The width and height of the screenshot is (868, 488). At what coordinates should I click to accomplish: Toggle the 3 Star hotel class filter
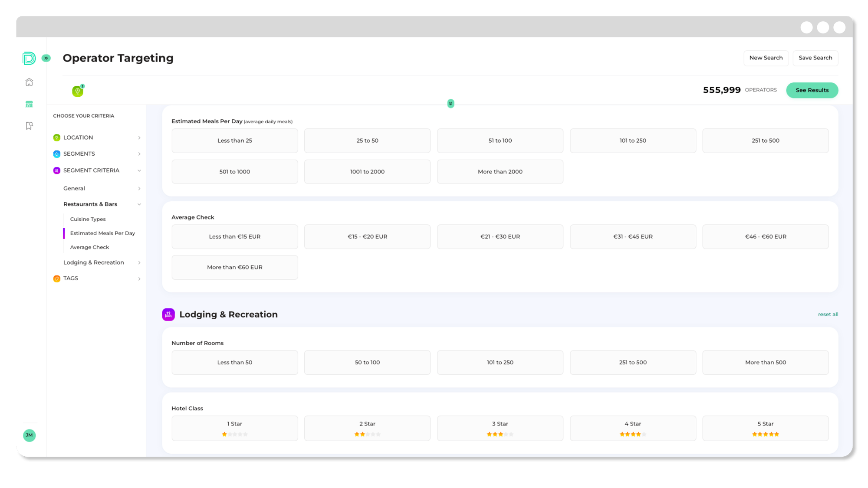(x=500, y=428)
